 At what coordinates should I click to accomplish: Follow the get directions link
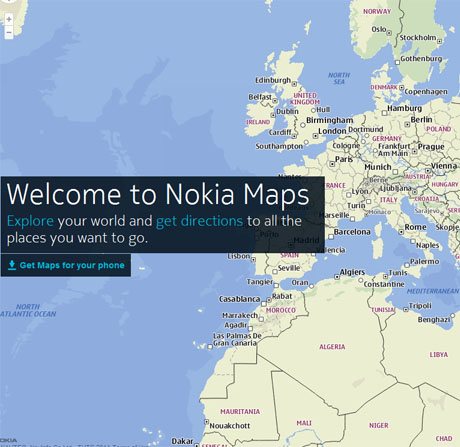(x=199, y=221)
